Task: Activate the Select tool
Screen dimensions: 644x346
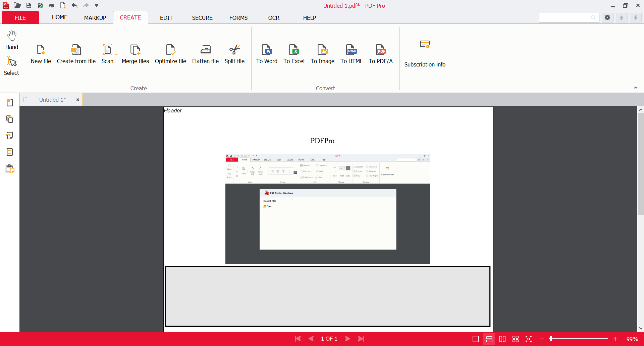Action: (x=12, y=66)
